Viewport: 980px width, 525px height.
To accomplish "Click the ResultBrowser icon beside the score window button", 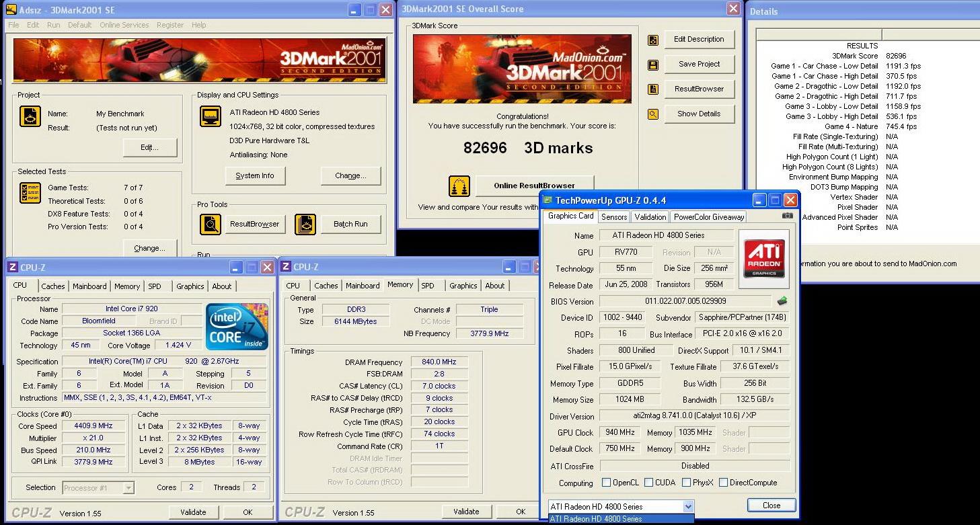I will tap(653, 89).
